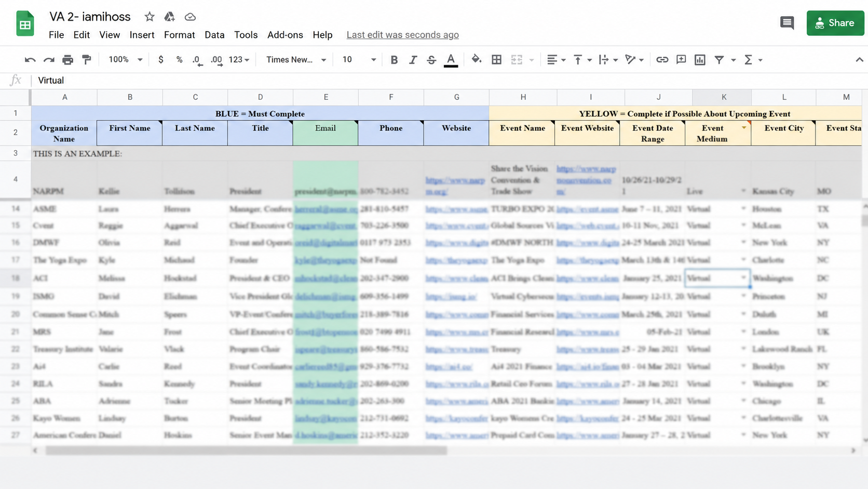Open the Add-ons menu
The height and width of the screenshot is (489, 868).
pos(285,35)
